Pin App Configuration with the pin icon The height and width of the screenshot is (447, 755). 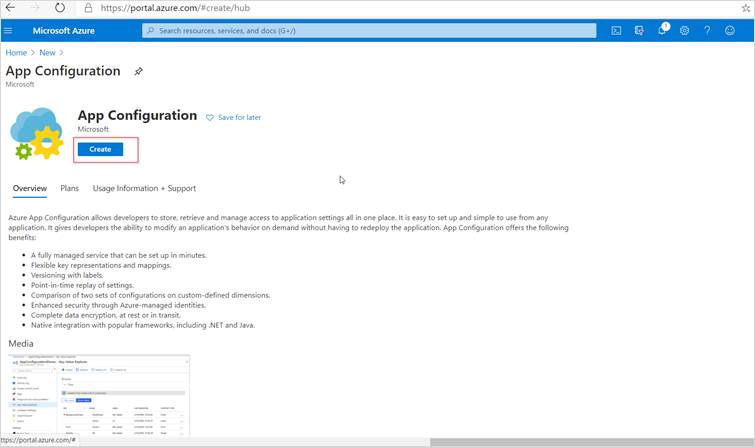pos(139,72)
